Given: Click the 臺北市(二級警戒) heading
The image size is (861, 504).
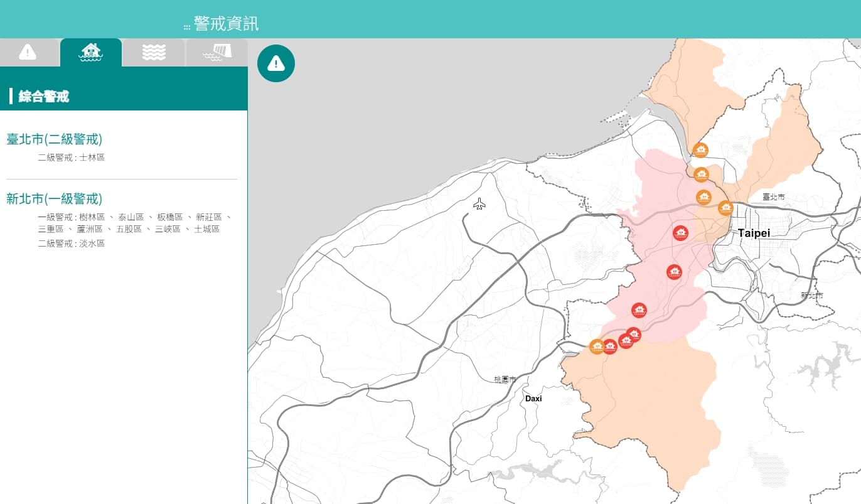Looking at the screenshot, I should [54, 139].
